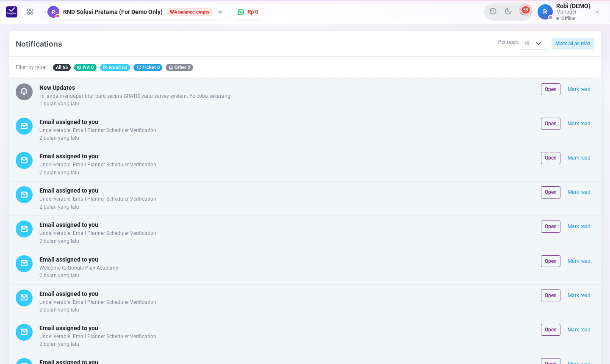Image resolution: width=610 pixels, height=364 pixels.
Task: Open the Per page dropdown set to 10
Action: coord(534,44)
